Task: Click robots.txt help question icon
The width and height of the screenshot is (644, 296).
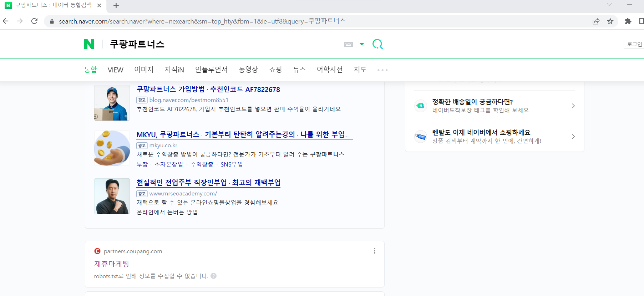Action: point(213,276)
